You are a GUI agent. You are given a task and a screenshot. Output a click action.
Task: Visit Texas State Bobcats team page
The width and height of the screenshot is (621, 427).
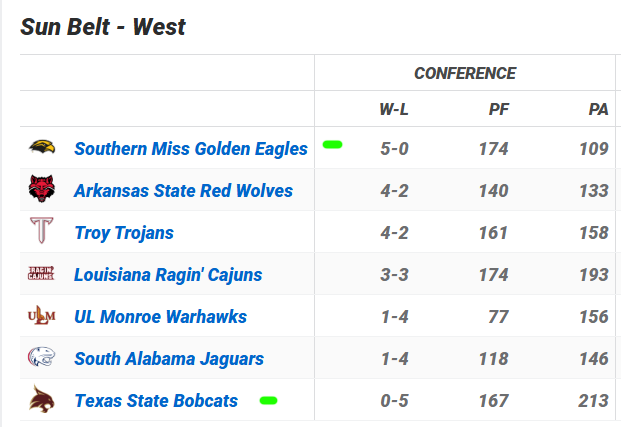click(156, 401)
